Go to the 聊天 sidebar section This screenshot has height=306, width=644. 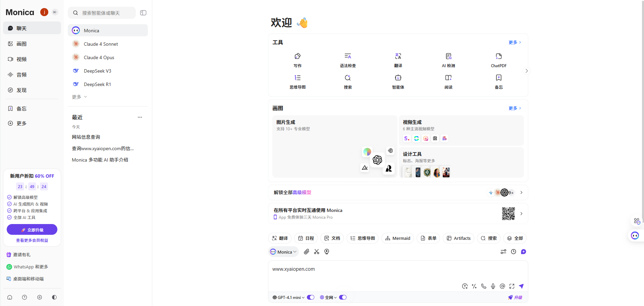pyautogui.click(x=32, y=28)
